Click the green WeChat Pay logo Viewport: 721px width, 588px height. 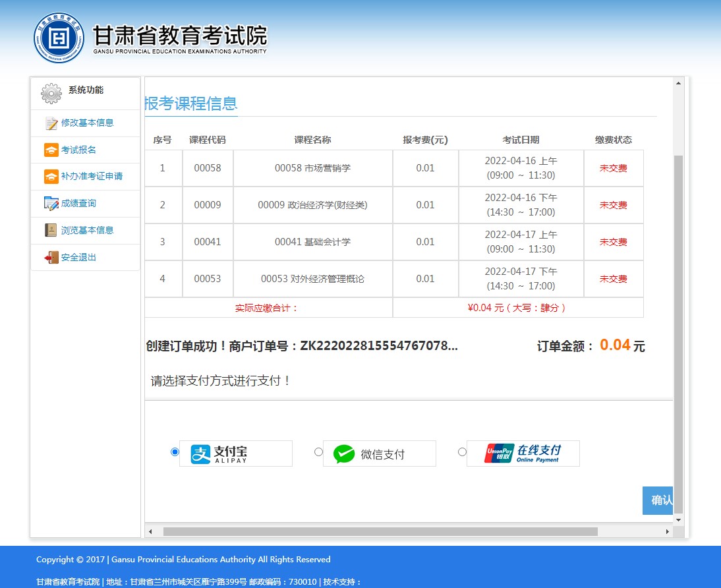[379, 453]
